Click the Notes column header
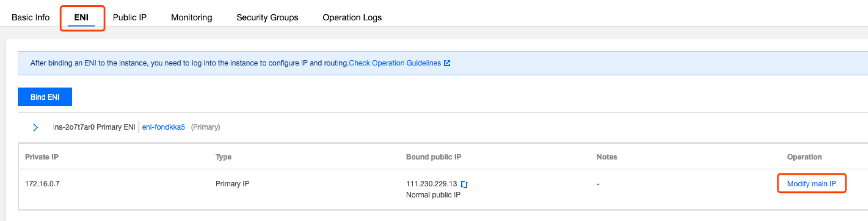 click(x=607, y=157)
